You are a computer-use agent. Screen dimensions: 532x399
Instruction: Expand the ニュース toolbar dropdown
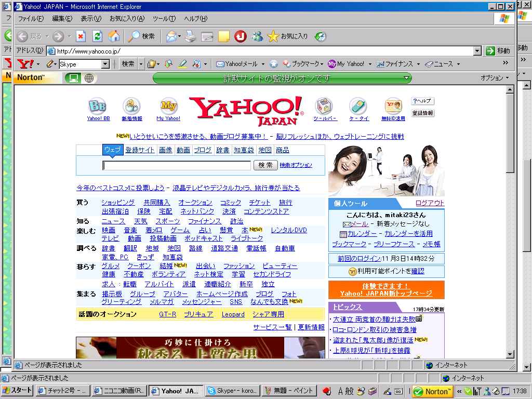458,64
